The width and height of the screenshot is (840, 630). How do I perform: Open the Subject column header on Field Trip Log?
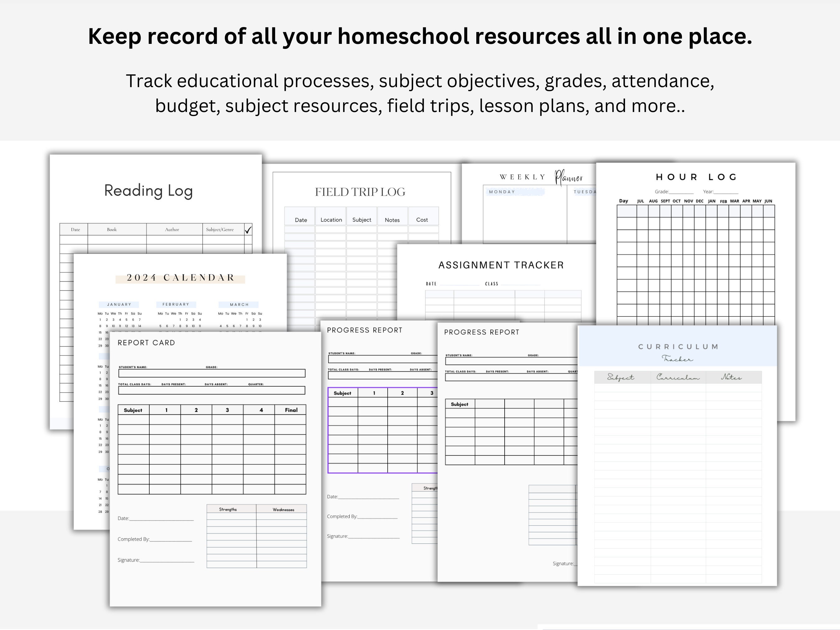(361, 220)
